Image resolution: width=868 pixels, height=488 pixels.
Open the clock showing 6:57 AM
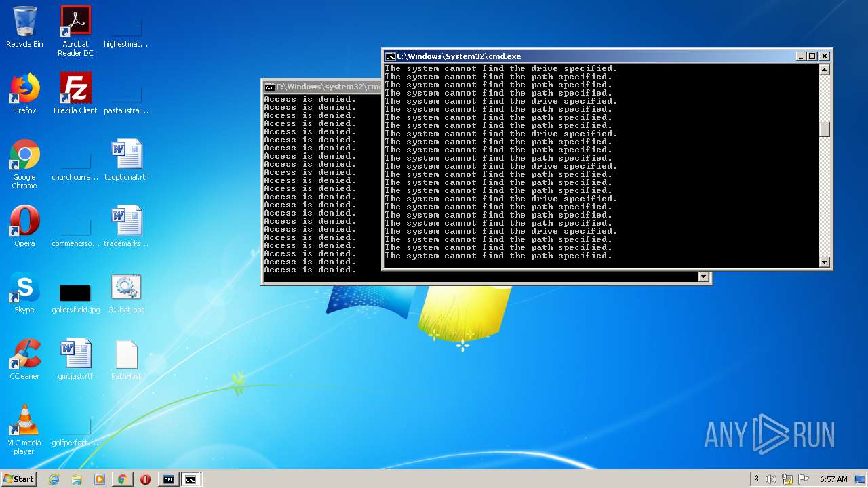click(x=833, y=479)
